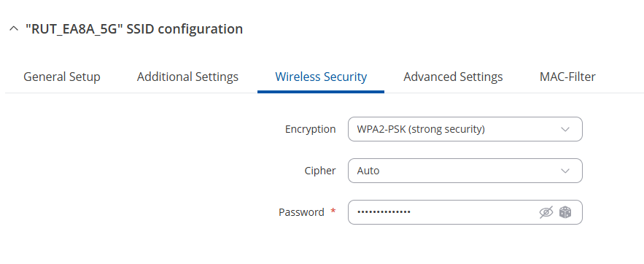The height and width of the screenshot is (264, 644).
Task: Click the Password field label
Action: [301, 212]
